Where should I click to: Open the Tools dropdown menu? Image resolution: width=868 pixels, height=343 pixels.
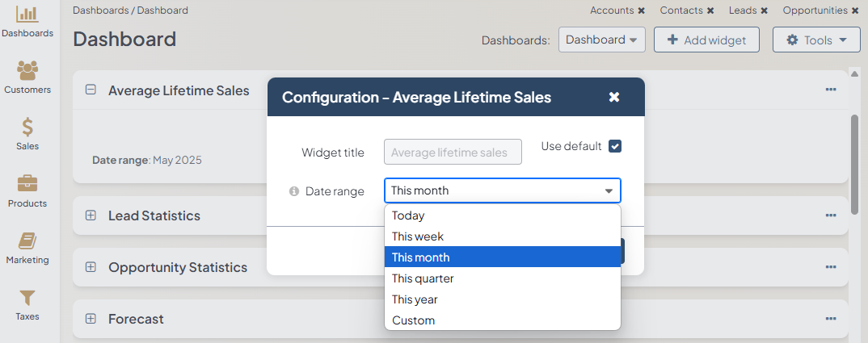[x=816, y=40]
